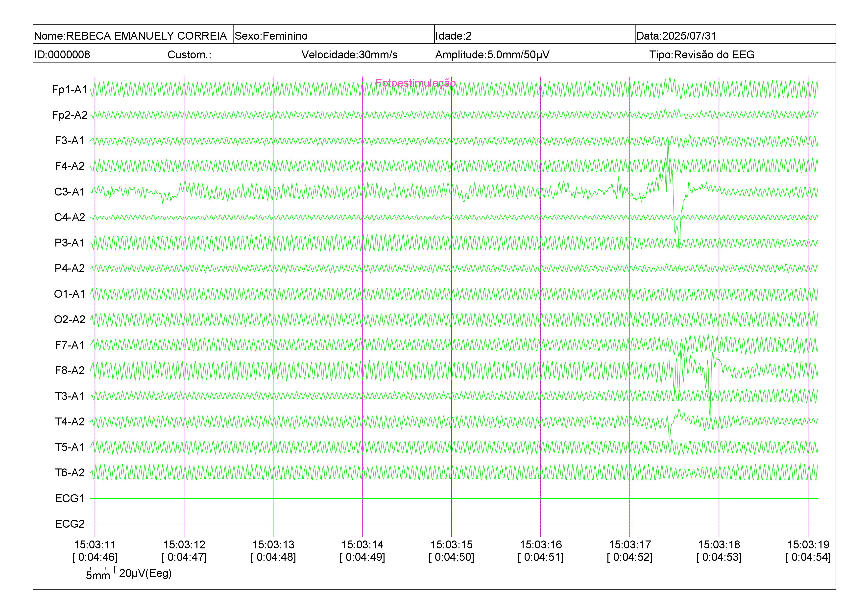Click the 15:03:14 time marker
The height and width of the screenshot is (614, 868).
(362, 545)
